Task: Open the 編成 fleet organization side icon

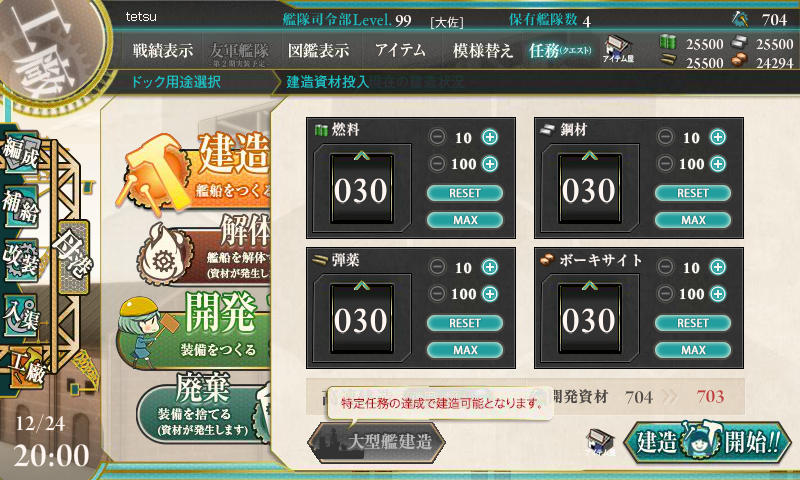Action: coord(20,152)
